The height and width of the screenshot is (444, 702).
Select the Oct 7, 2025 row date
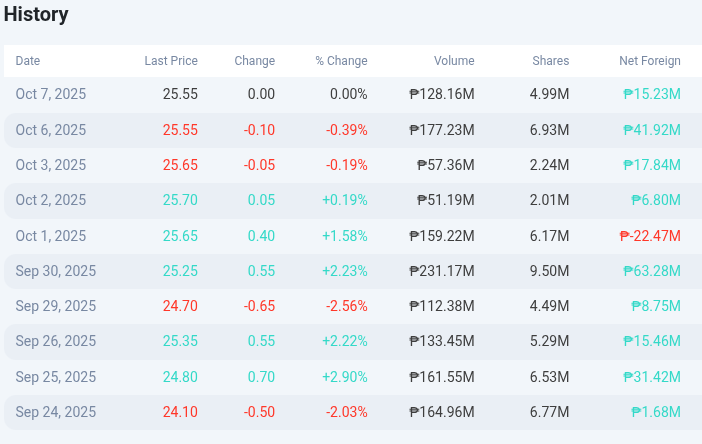51,95
